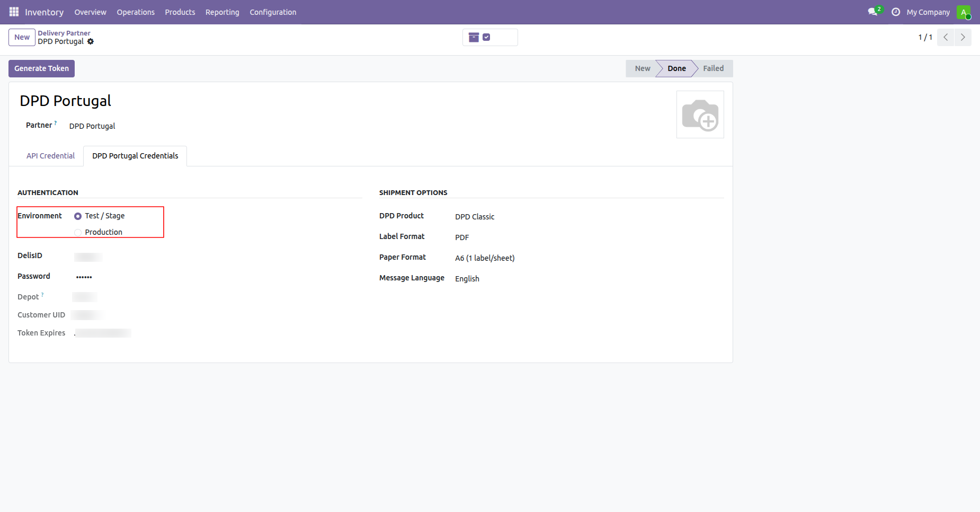Open the activities clock icon
Viewport: 980px width, 512px height.
tap(896, 12)
